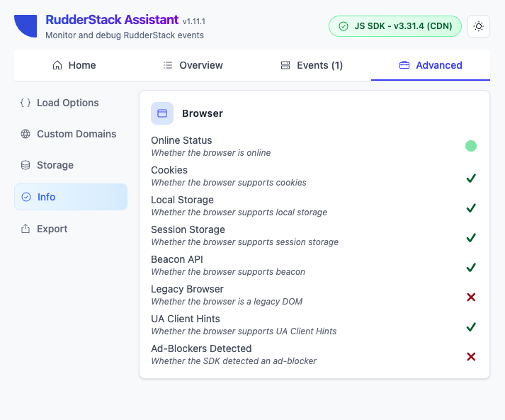Click the Ad-Blockers Detected red cross

pos(471,356)
